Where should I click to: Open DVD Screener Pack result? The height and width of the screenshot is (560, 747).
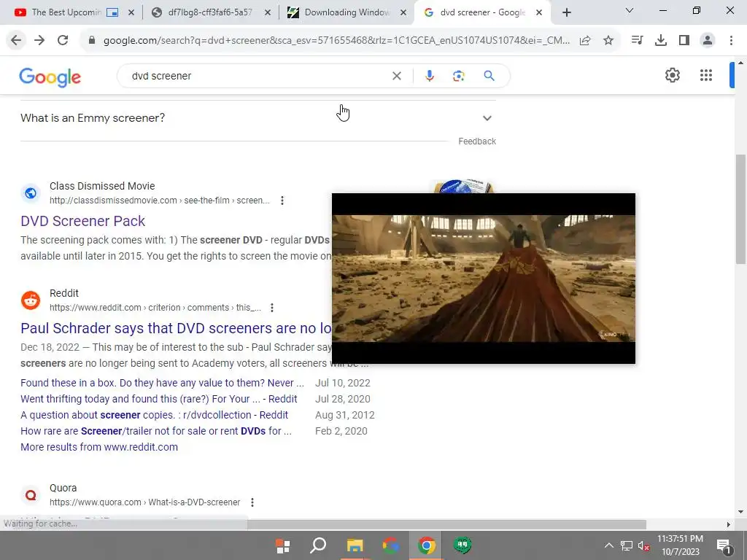tap(83, 221)
